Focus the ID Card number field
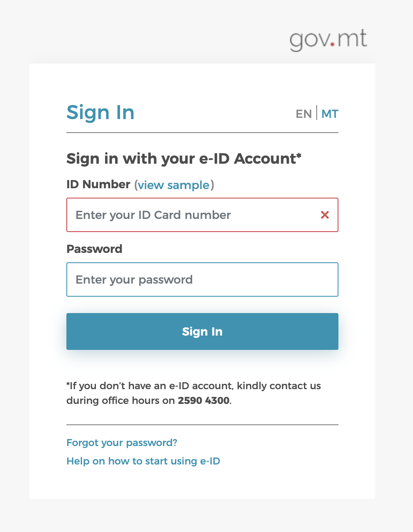413x532 pixels. (x=193, y=215)
